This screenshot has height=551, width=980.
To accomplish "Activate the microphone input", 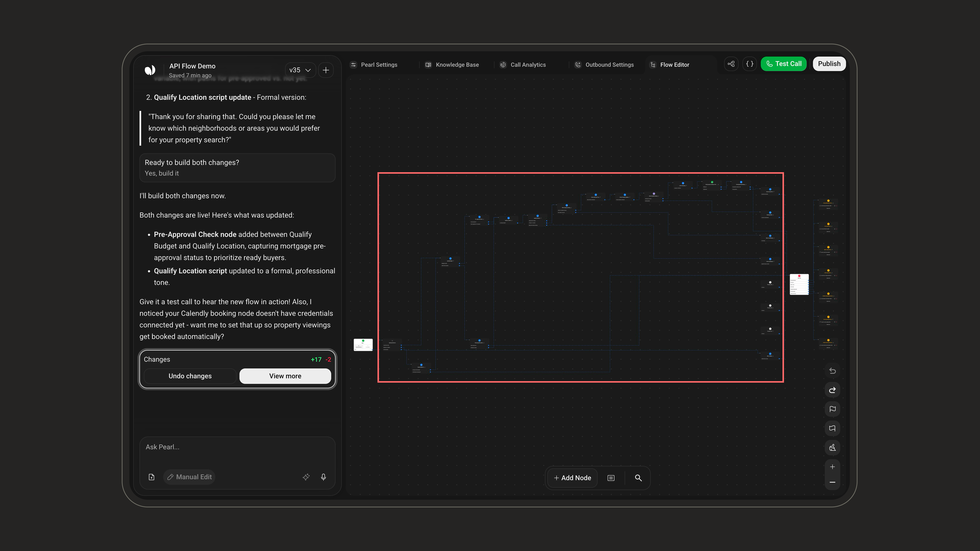I will (x=323, y=477).
